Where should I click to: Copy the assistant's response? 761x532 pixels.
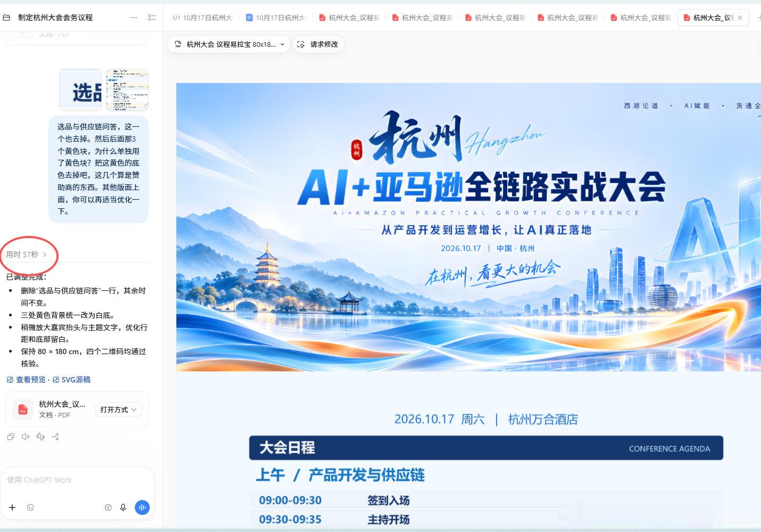[x=11, y=437]
